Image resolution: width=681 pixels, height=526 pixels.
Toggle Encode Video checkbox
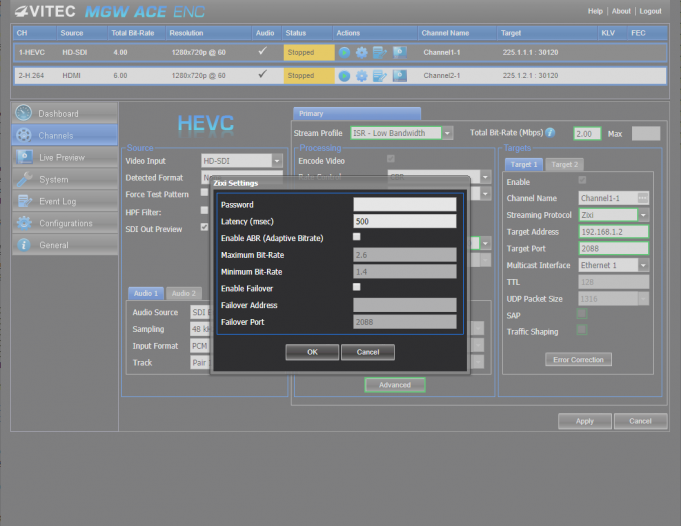(x=391, y=159)
